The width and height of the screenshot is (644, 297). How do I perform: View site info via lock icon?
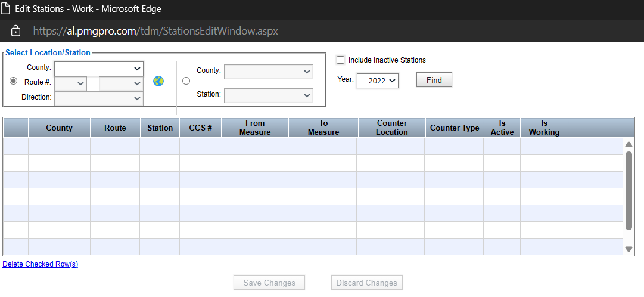tap(15, 31)
